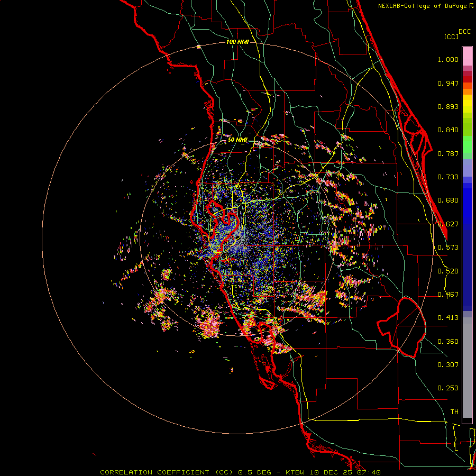Select the 0.520 scale value
Viewport: 476px width, 476px height.
pos(448,271)
